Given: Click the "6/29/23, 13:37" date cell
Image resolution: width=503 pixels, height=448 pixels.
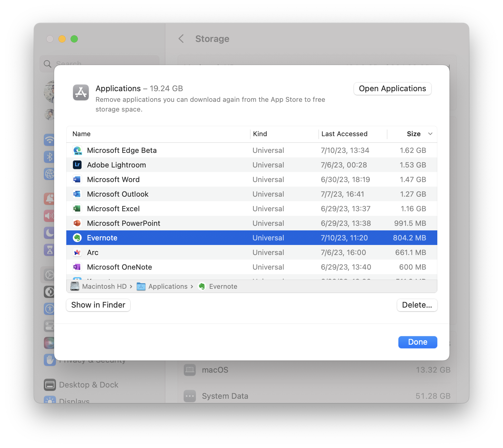Looking at the screenshot, I should click(x=346, y=209).
